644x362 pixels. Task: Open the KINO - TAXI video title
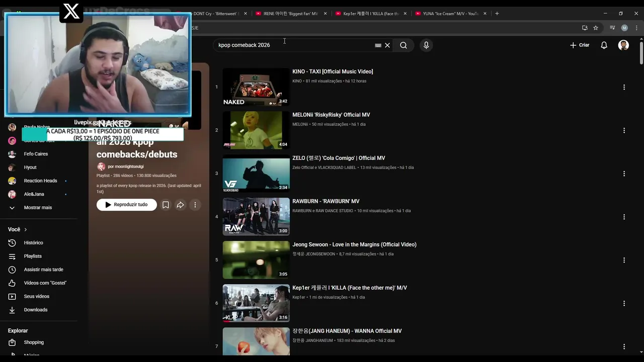333,72
